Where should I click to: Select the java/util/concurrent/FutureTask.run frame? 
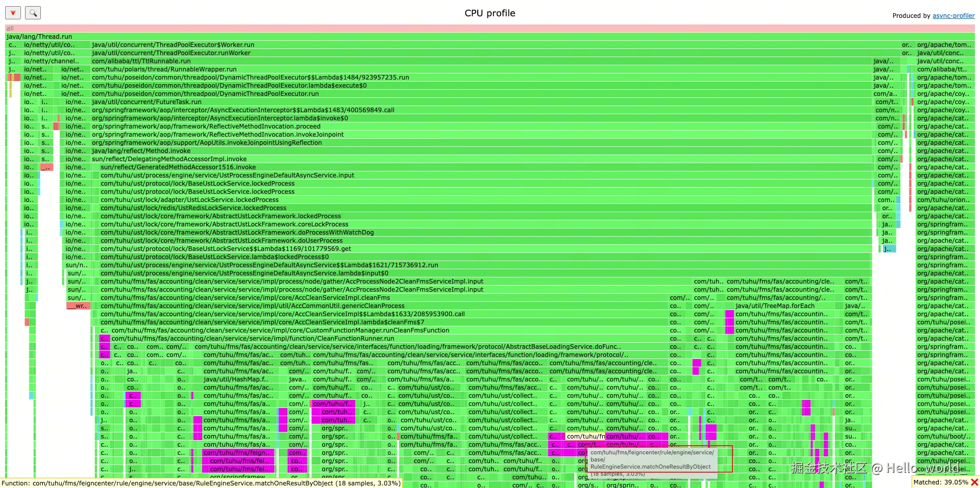[x=481, y=102]
